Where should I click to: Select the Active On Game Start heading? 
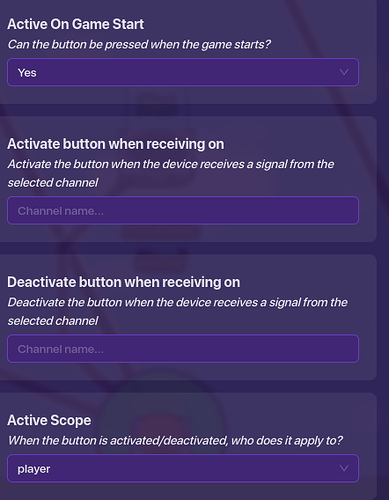pos(76,24)
